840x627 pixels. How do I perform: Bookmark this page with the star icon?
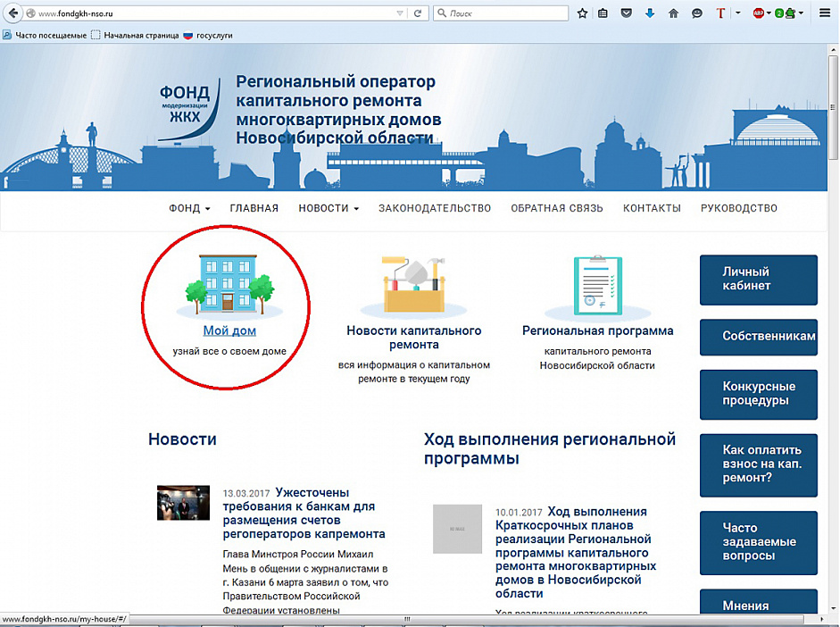point(582,13)
